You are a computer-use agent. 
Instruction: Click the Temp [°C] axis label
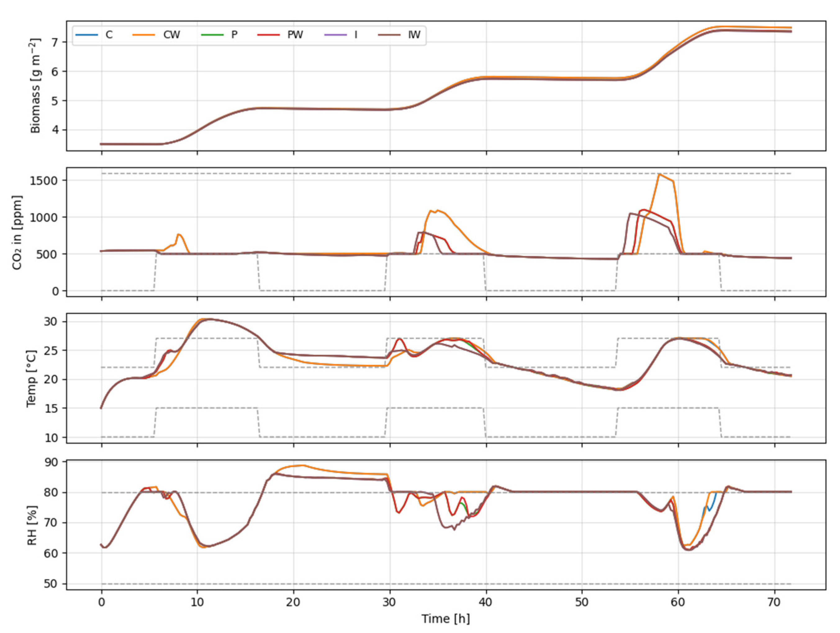tap(32, 378)
